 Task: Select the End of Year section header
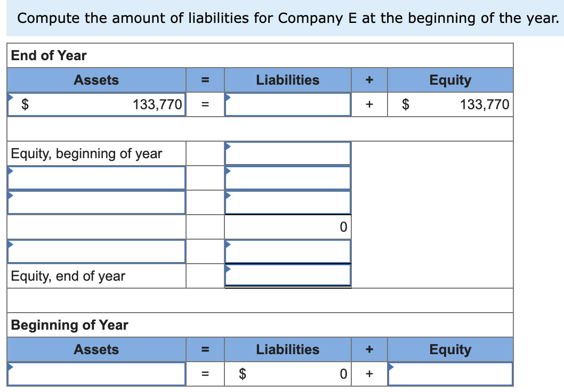(47, 55)
